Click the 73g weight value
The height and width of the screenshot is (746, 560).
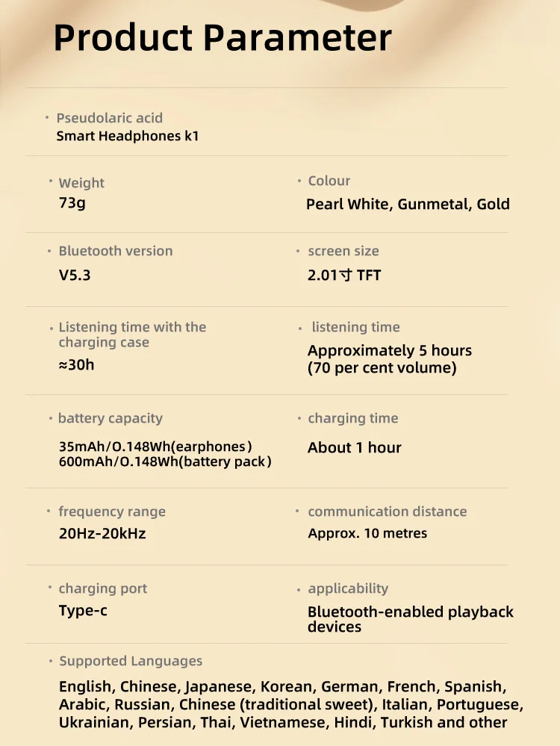[x=72, y=203]
